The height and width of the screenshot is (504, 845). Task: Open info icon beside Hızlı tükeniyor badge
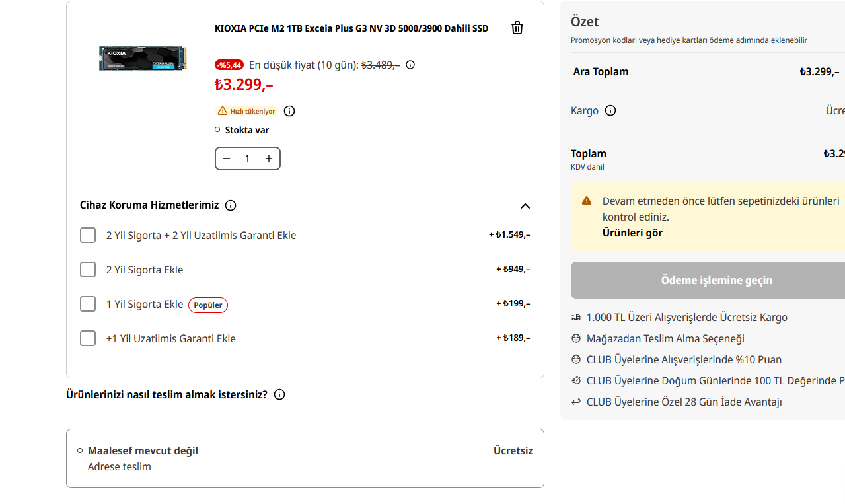pos(289,111)
